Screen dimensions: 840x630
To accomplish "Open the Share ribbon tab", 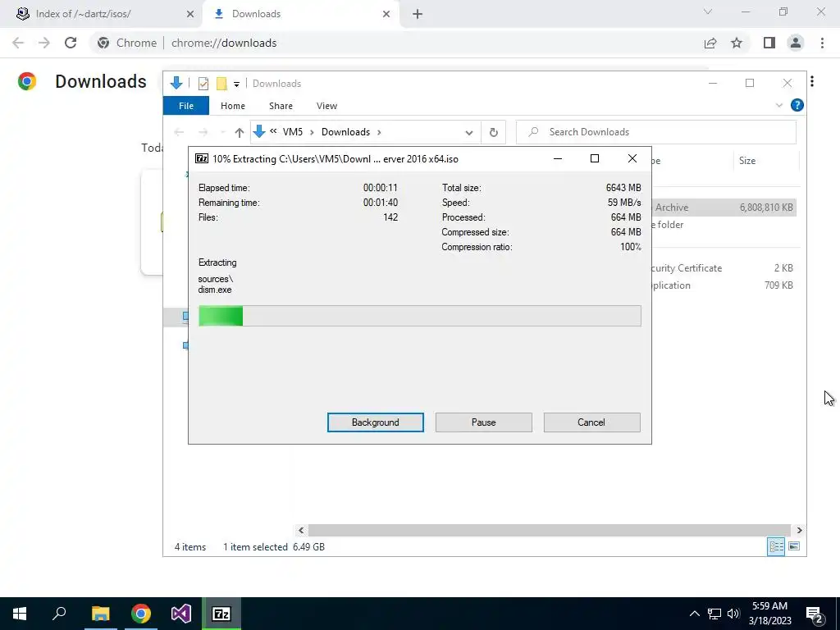I will click(x=281, y=106).
